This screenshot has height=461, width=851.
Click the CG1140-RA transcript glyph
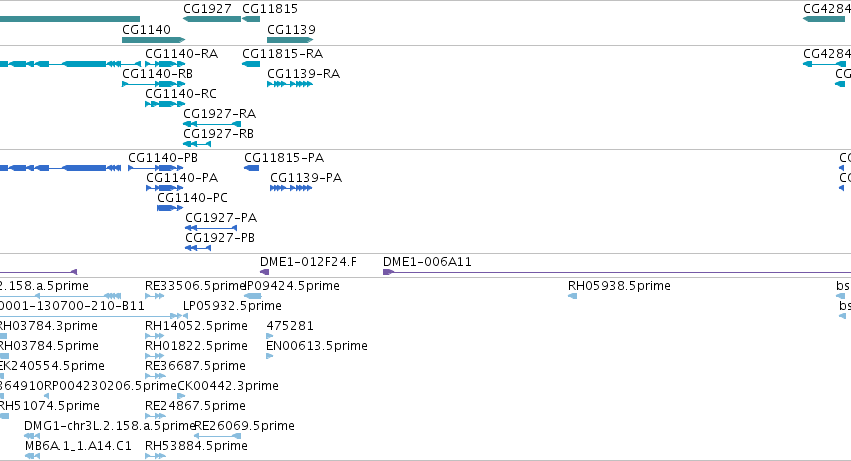pos(165,64)
